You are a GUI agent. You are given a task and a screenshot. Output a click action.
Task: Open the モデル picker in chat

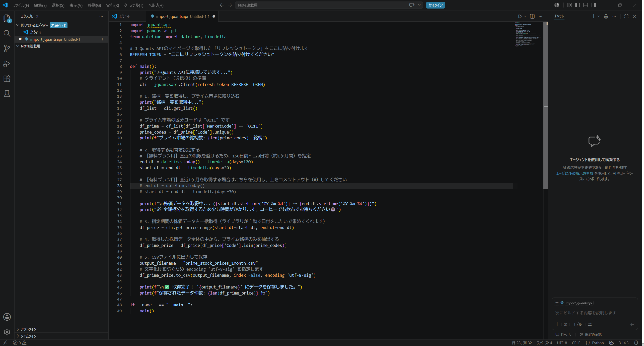click(x=577, y=324)
